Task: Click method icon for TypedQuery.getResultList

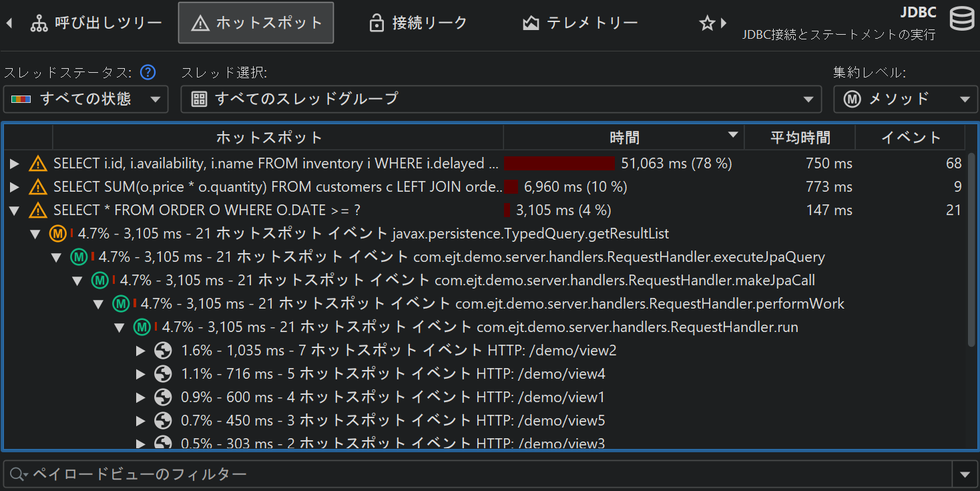Action: click(x=58, y=234)
